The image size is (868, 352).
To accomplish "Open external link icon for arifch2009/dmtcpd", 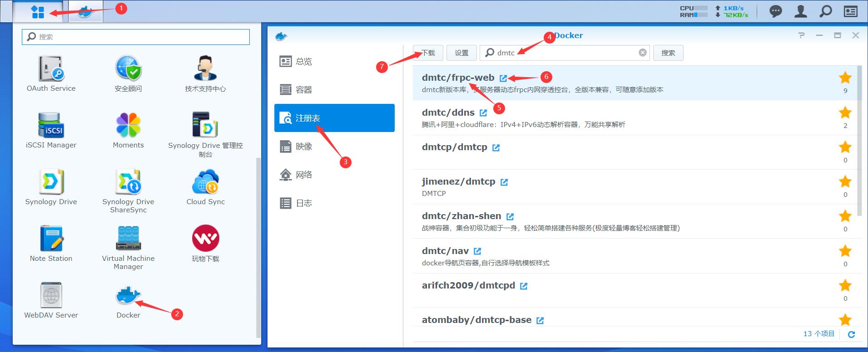I will [523, 286].
